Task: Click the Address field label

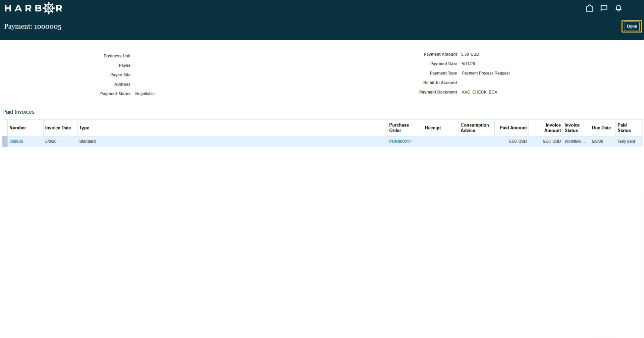Action: click(122, 84)
